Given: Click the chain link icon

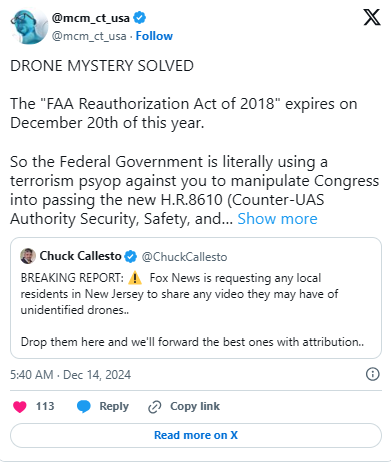Looking at the screenshot, I should point(155,407).
